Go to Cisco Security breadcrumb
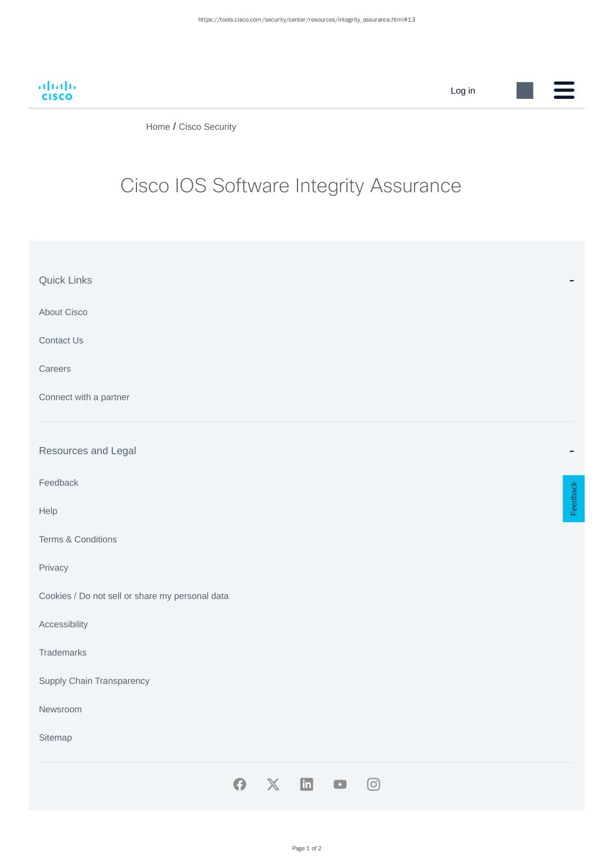This screenshot has width=614, height=868. click(207, 127)
